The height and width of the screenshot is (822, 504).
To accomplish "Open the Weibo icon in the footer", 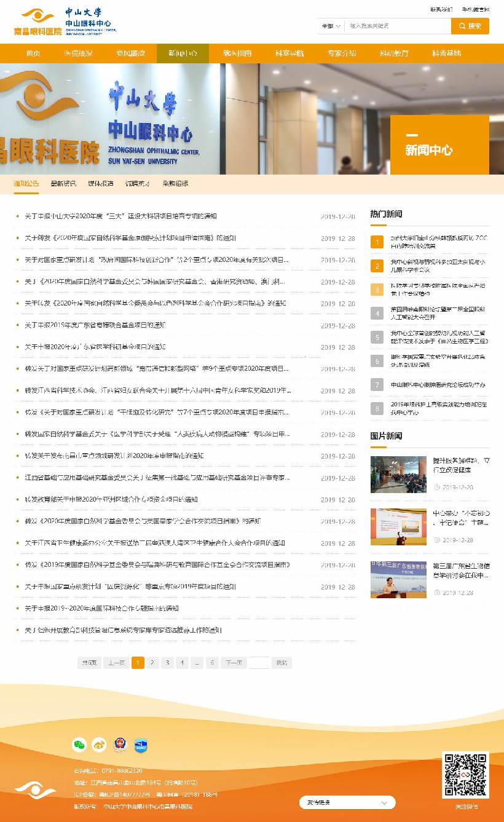I will tap(99, 745).
